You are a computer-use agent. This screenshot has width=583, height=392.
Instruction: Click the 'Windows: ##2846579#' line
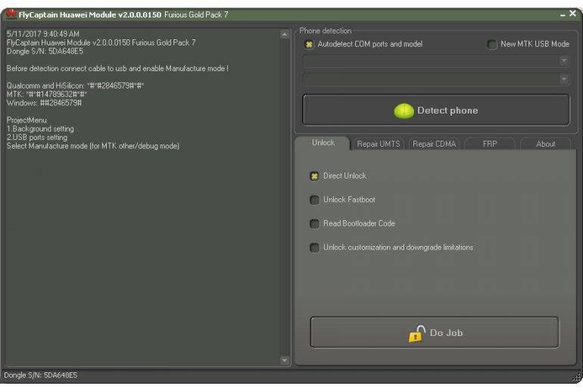tap(44, 103)
